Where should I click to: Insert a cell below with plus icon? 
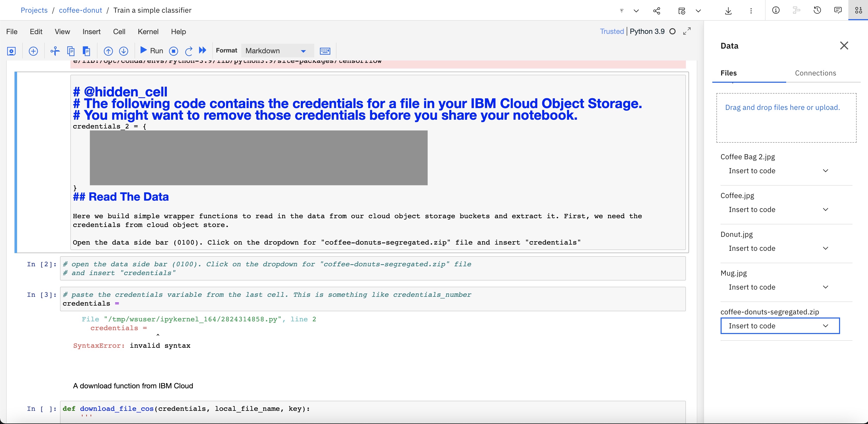click(33, 51)
